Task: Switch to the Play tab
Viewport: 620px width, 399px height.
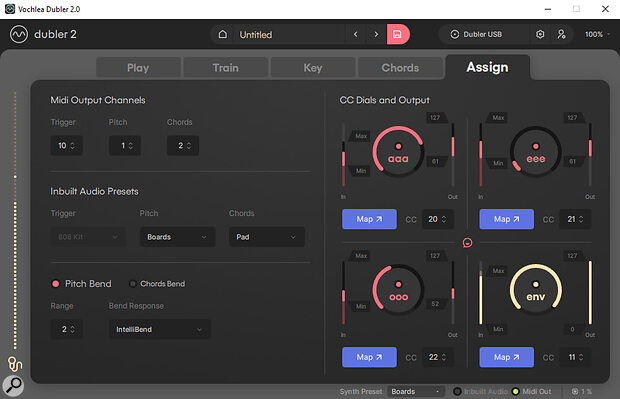Action: [x=138, y=68]
